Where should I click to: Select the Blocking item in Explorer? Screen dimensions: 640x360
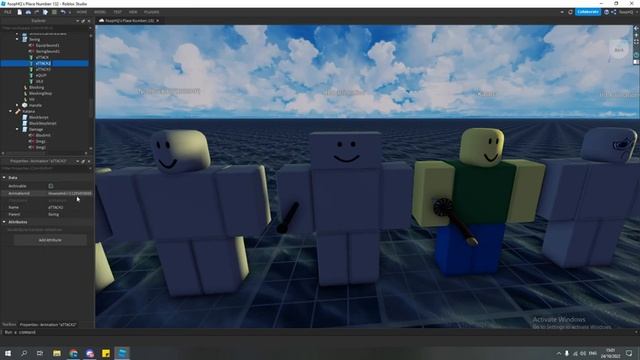click(36, 87)
